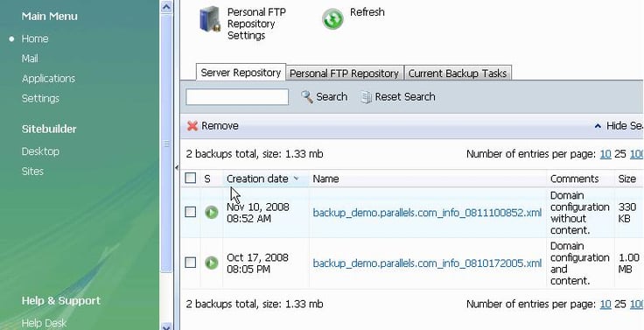This screenshot has height=330, width=644.
Task: Click the Remove button label
Action: 220,126
